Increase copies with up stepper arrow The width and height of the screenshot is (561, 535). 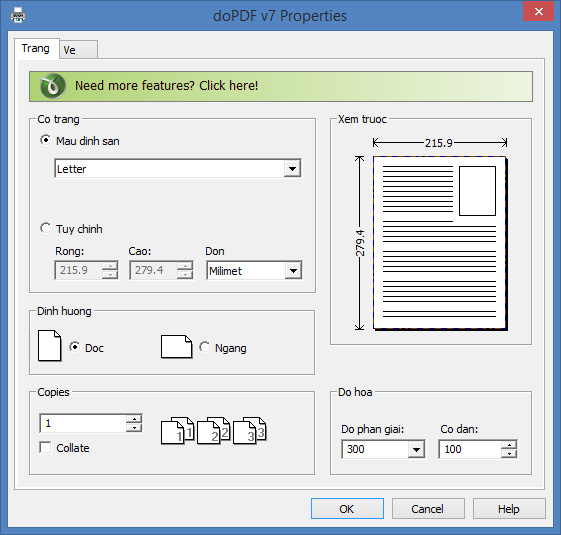coord(134,419)
